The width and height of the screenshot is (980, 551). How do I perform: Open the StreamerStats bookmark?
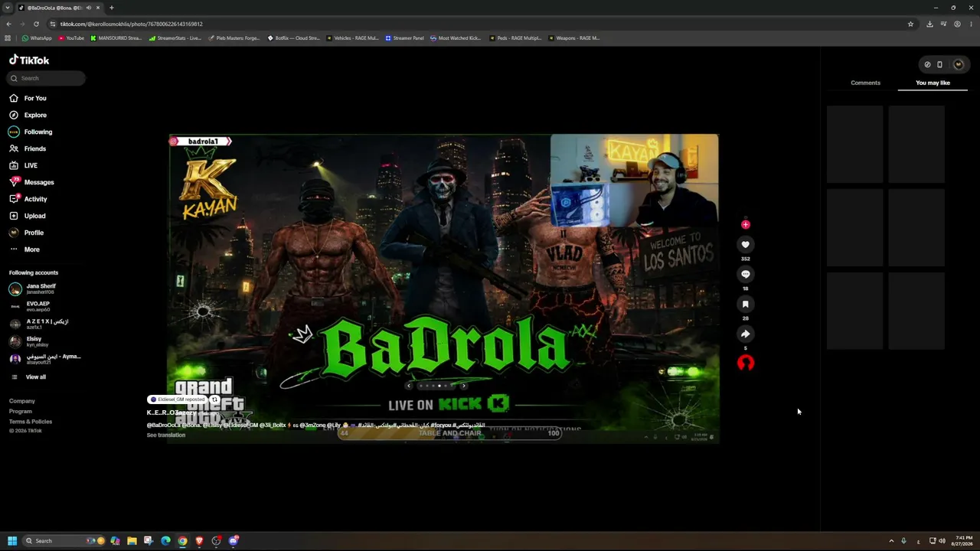click(x=175, y=37)
